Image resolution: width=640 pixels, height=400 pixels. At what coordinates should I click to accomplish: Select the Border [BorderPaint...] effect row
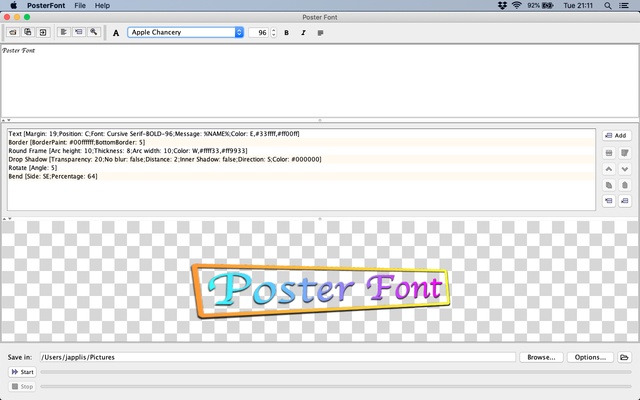pyautogui.click(x=301, y=142)
